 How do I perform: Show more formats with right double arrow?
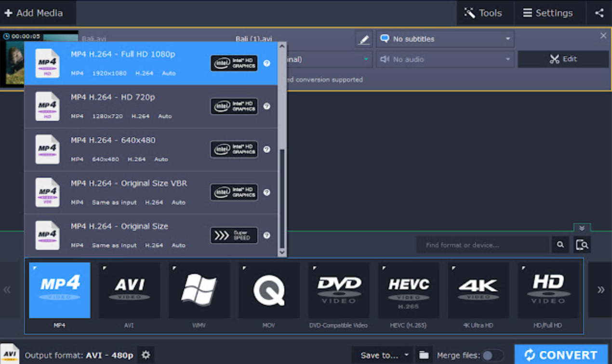coord(600,290)
